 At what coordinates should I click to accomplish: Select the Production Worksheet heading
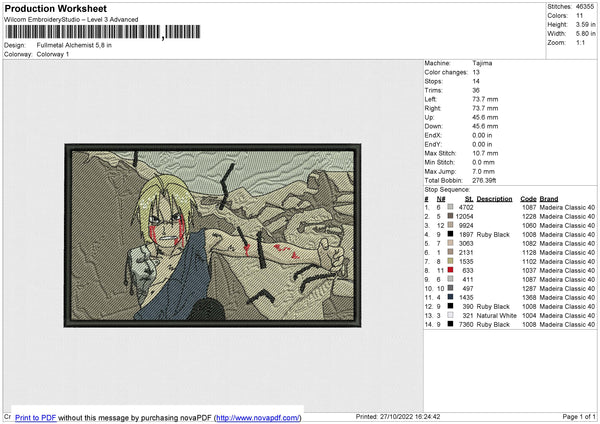56,8
